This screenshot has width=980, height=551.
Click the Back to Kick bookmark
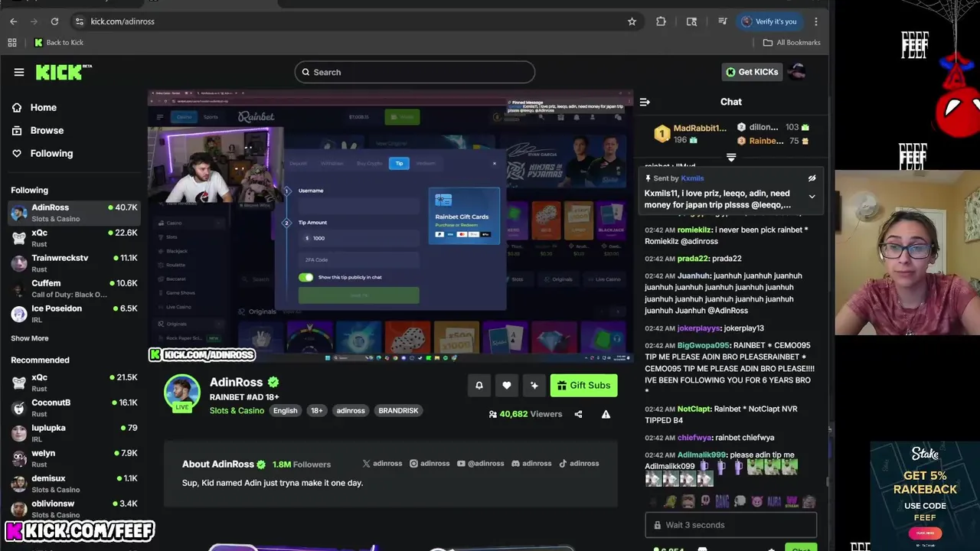pyautogui.click(x=59, y=43)
